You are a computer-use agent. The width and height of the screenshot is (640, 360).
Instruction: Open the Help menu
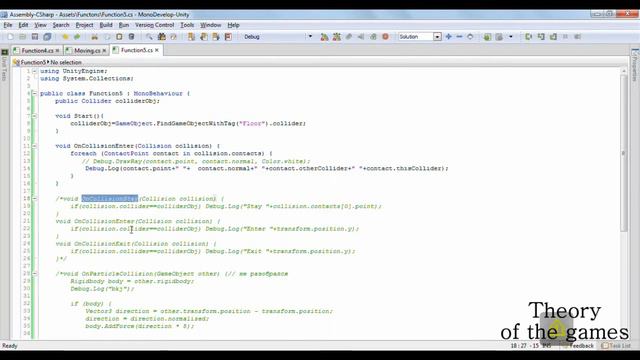click(x=233, y=25)
